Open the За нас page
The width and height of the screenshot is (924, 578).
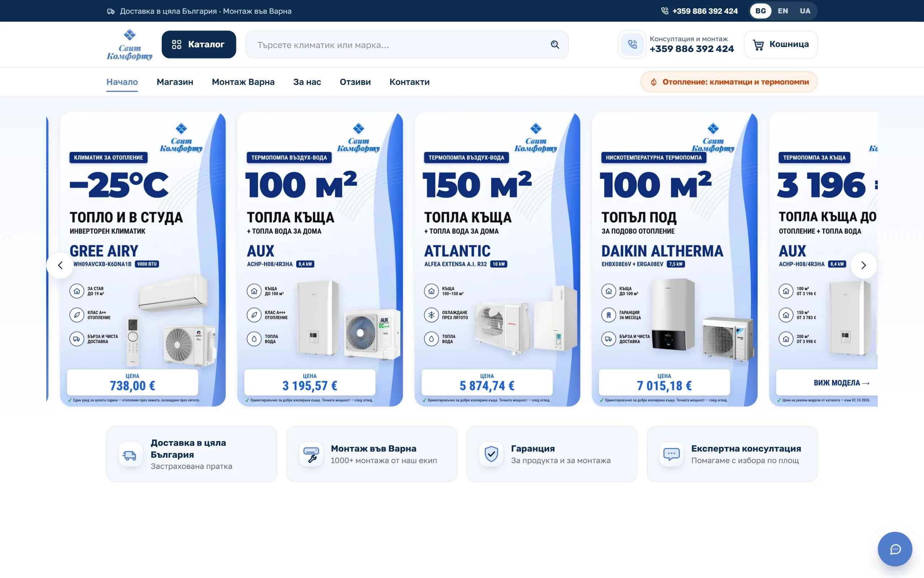click(307, 82)
